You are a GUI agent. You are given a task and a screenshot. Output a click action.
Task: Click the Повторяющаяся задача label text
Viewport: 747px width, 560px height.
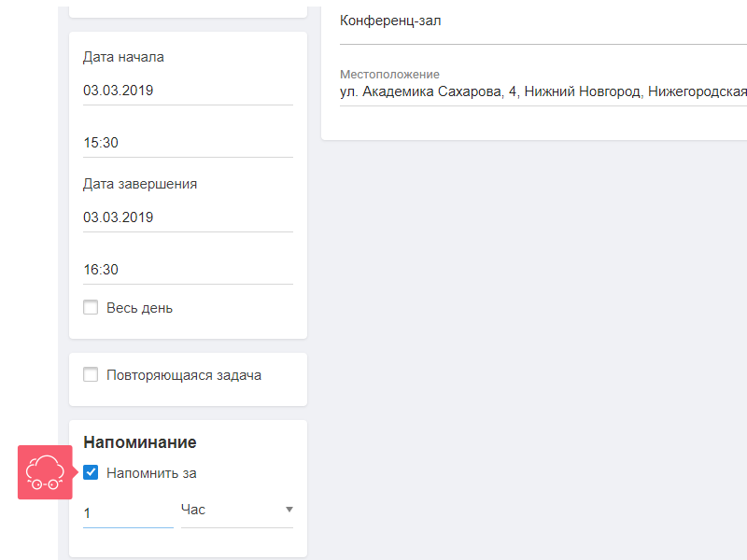(184, 375)
